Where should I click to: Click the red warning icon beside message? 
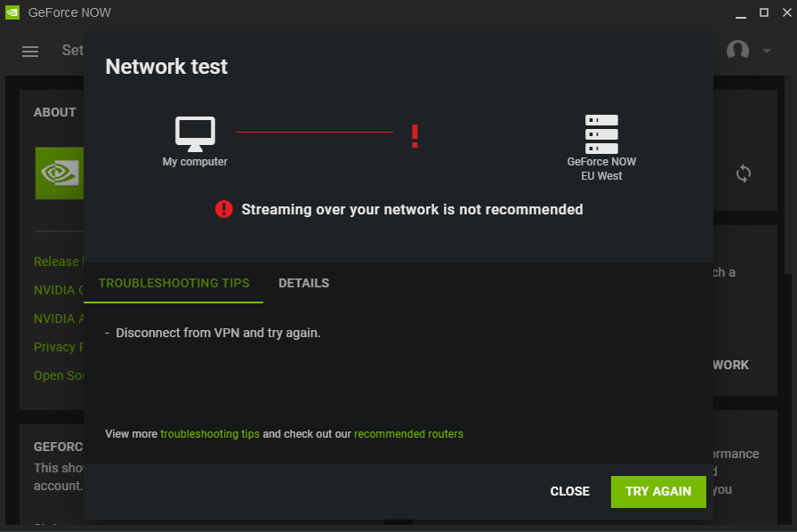223,209
